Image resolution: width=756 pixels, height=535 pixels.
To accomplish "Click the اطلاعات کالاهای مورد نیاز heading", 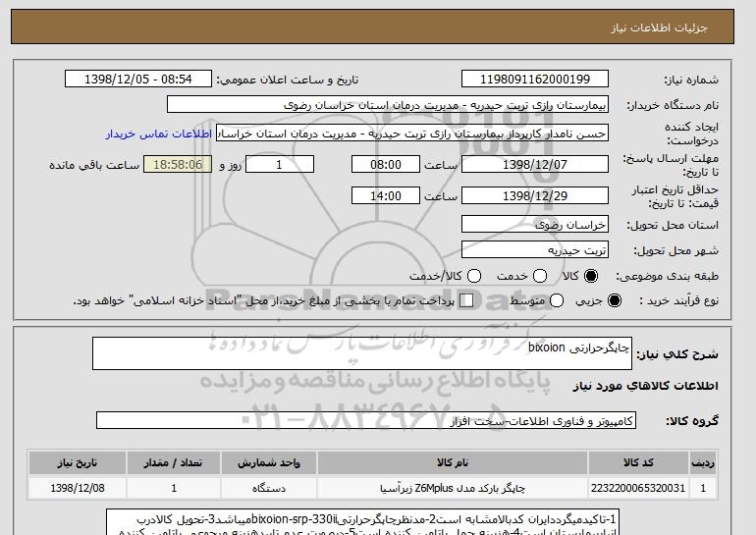I will [x=646, y=386].
